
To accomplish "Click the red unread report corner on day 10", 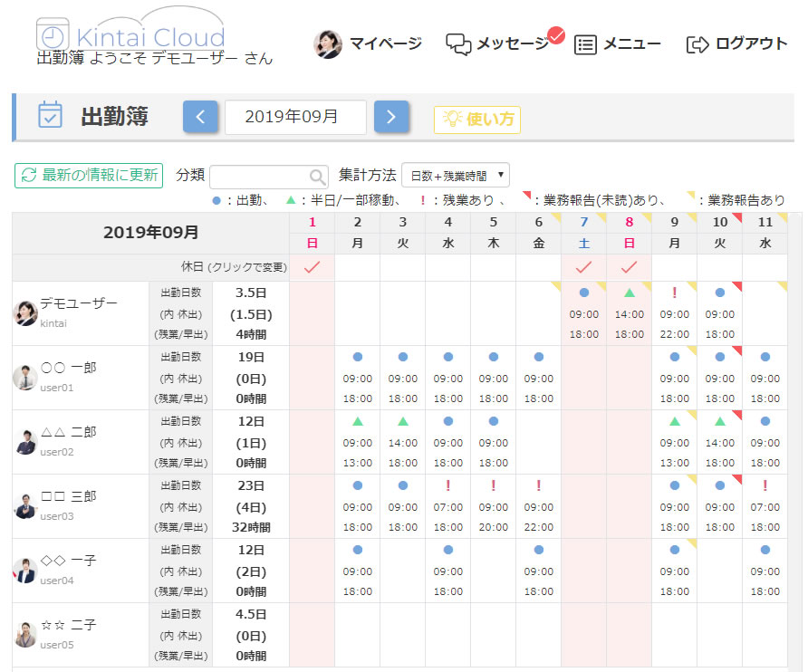I will pyautogui.click(x=736, y=218).
